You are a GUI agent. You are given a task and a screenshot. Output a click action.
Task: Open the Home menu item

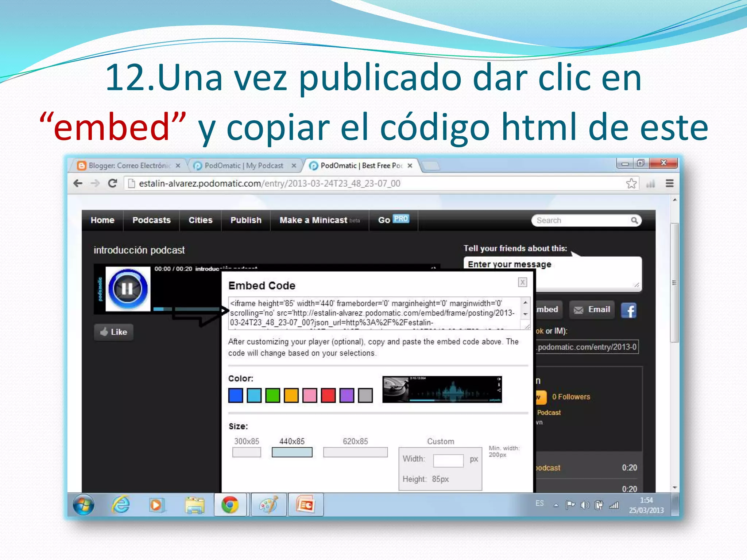coord(102,220)
